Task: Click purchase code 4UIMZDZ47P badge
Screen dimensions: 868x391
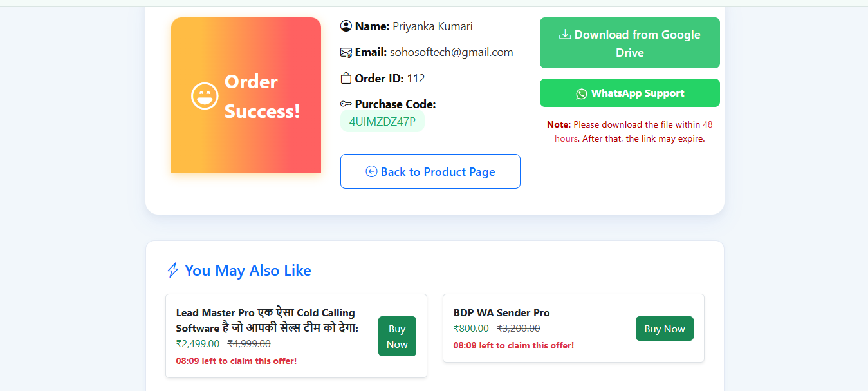Action: (382, 121)
